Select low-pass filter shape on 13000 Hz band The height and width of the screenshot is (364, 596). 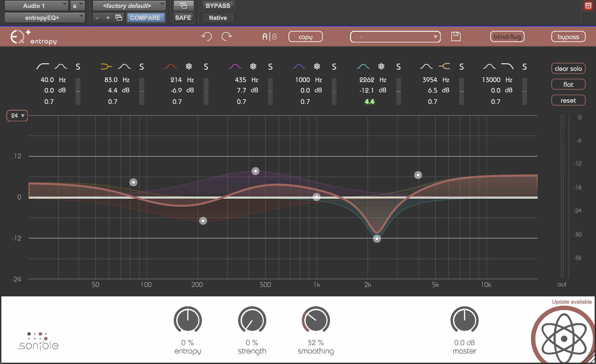pos(507,66)
